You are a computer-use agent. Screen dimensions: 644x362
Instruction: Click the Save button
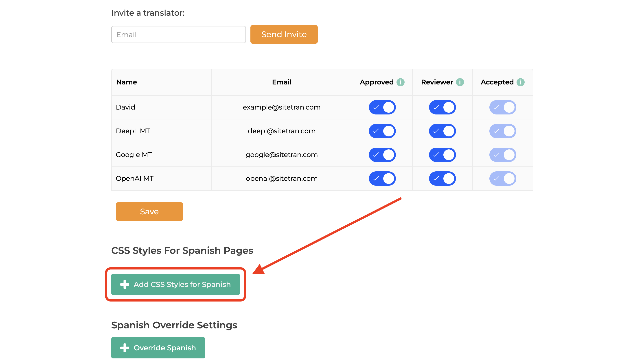[149, 211]
